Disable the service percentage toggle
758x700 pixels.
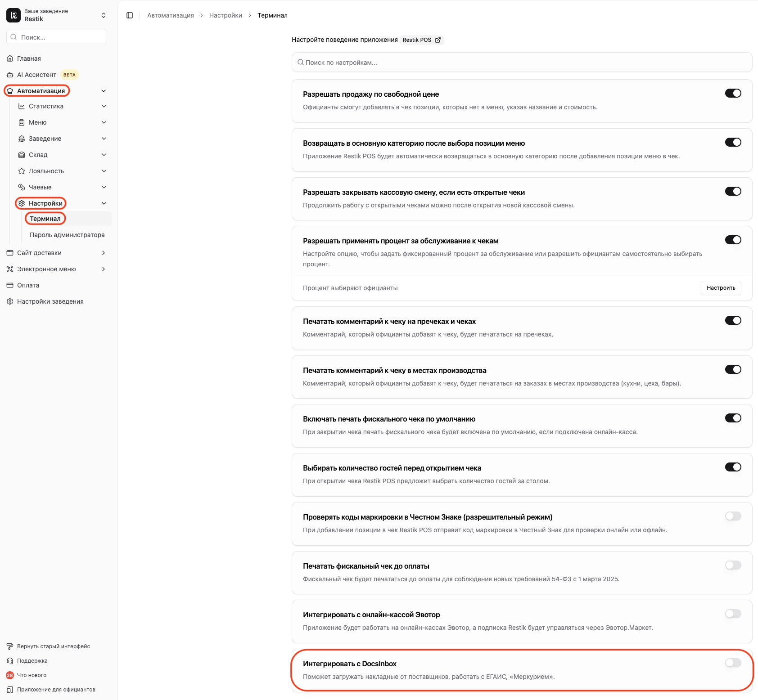pyautogui.click(x=733, y=240)
